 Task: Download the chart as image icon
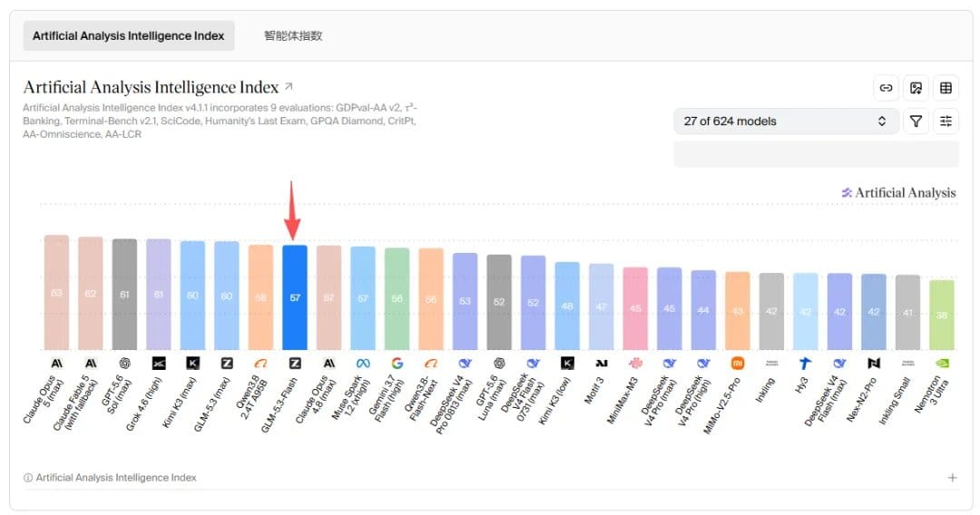916,88
